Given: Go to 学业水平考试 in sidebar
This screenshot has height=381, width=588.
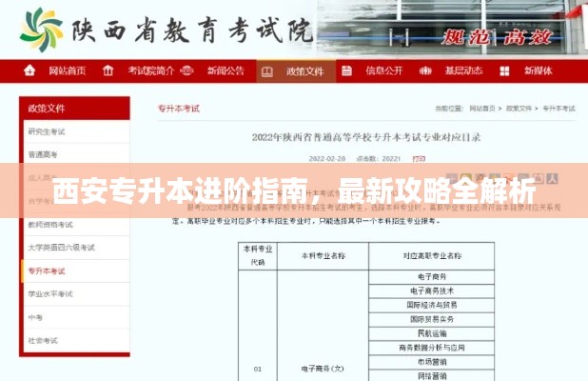Looking at the screenshot, I should tap(49, 294).
